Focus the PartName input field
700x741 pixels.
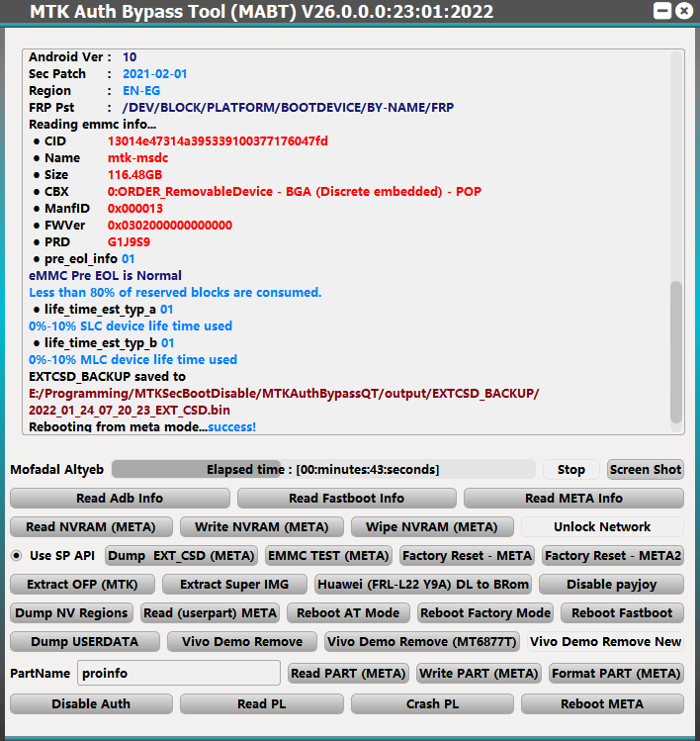pos(179,673)
